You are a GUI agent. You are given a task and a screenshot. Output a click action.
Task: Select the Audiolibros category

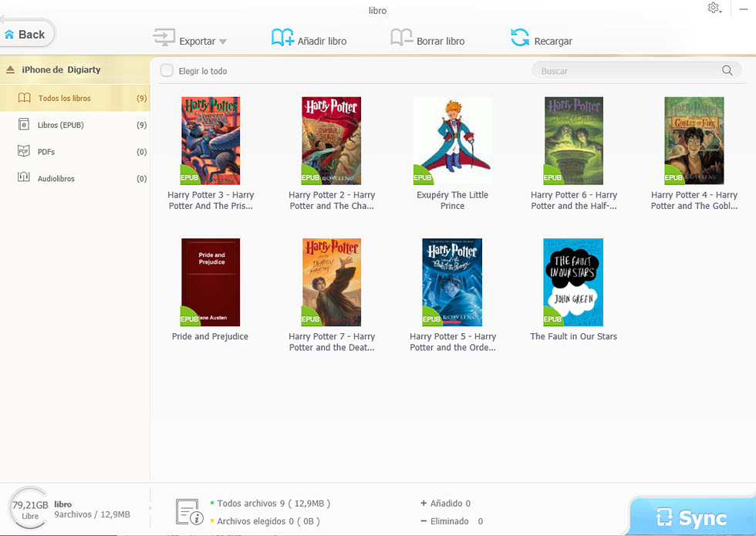coord(76,178)
